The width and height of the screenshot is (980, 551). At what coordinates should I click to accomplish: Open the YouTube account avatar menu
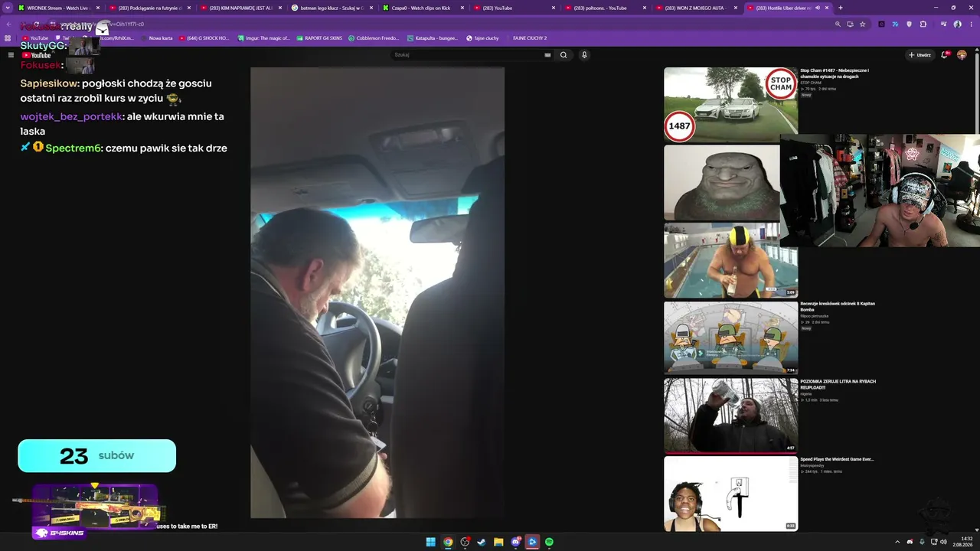pyautogui.click(x=962, y=55)
